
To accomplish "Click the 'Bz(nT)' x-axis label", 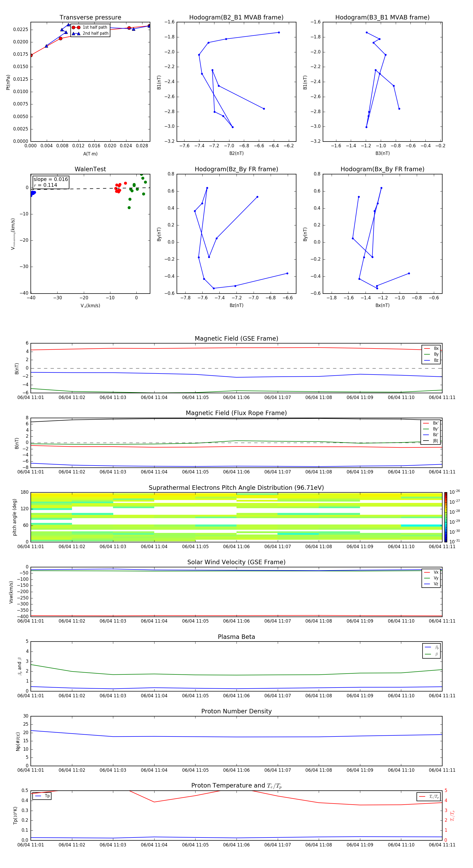I will [236, 305].
